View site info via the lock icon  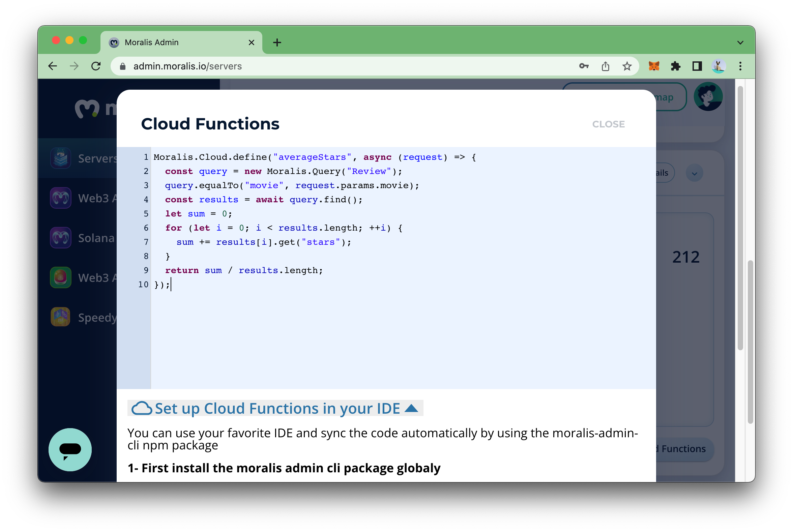pos(123,66)
